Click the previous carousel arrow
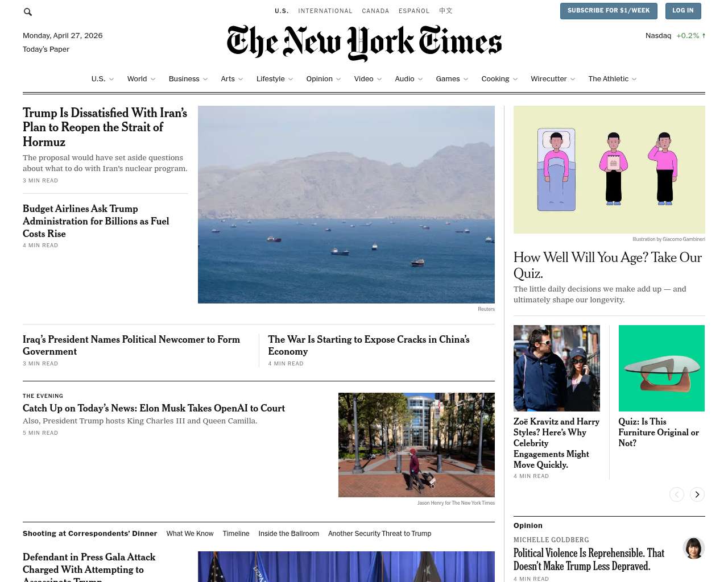728x582 pixels. 677,494
